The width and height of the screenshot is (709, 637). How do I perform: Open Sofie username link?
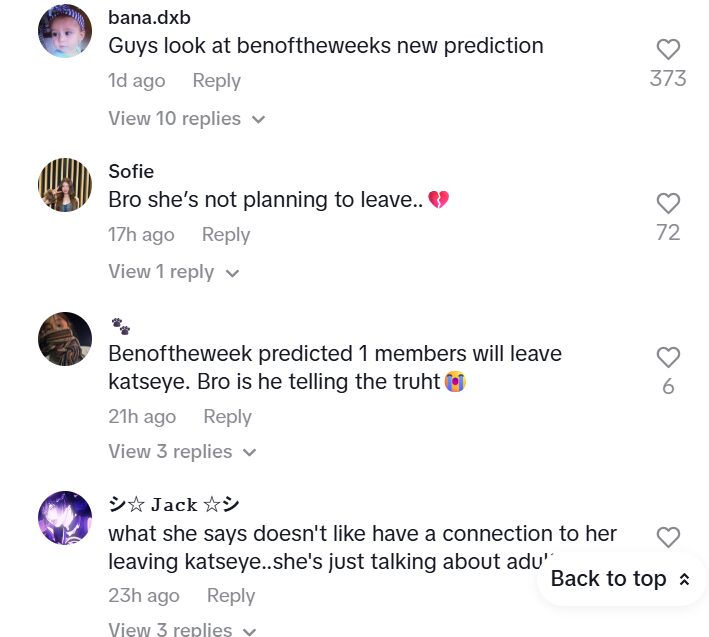(131, 172)
